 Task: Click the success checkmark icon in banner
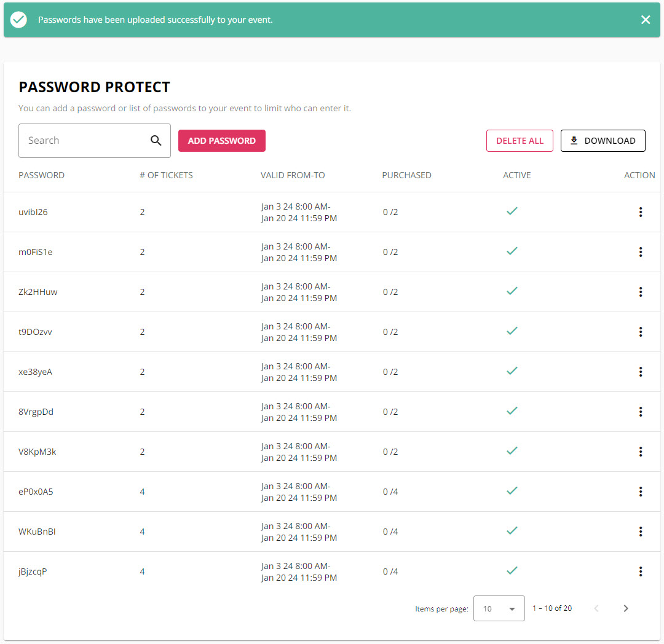tap(19, 20)
